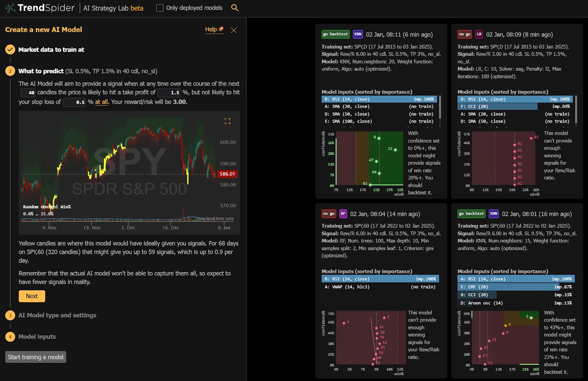Click the RF model badge on the 08:04 card
This screenshot has height=381, width=588.
pyautogui.click(x=343, y=213)
